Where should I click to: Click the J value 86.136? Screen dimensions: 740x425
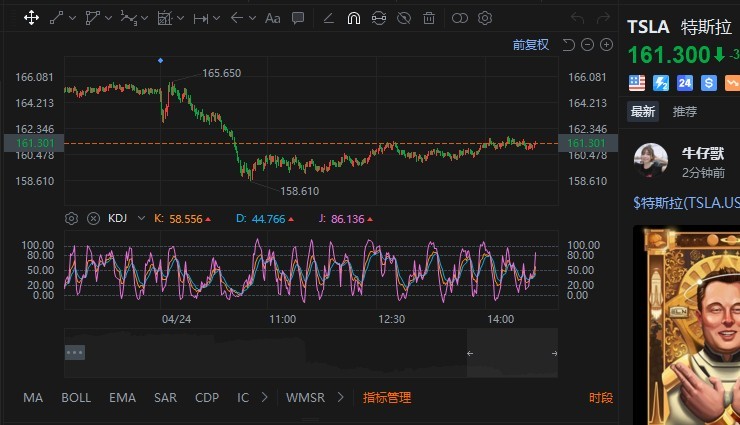click(x=347, y=219)
